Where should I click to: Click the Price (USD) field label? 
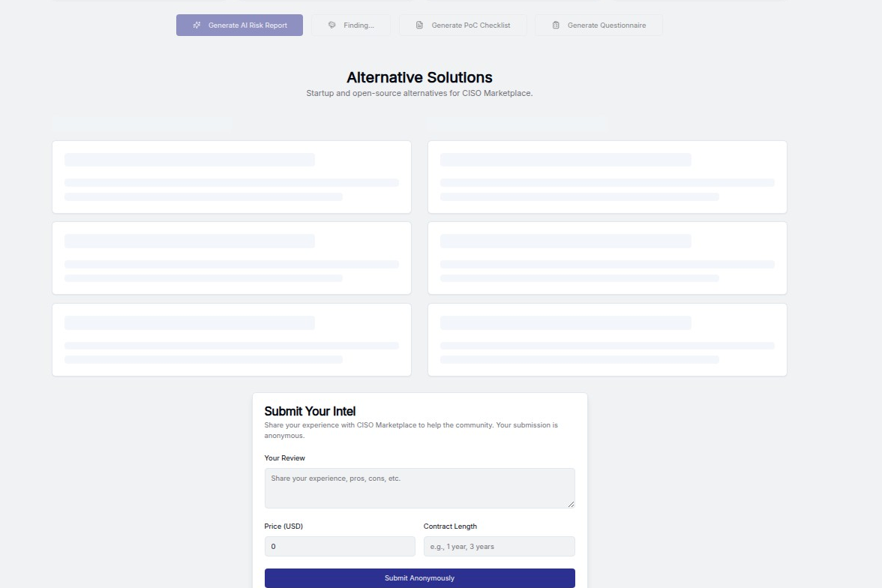coord(283,526)
